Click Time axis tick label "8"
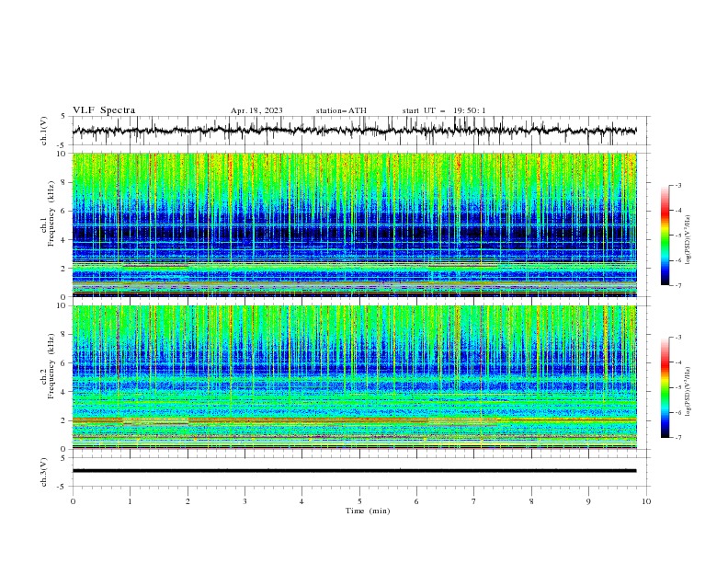 531,501
